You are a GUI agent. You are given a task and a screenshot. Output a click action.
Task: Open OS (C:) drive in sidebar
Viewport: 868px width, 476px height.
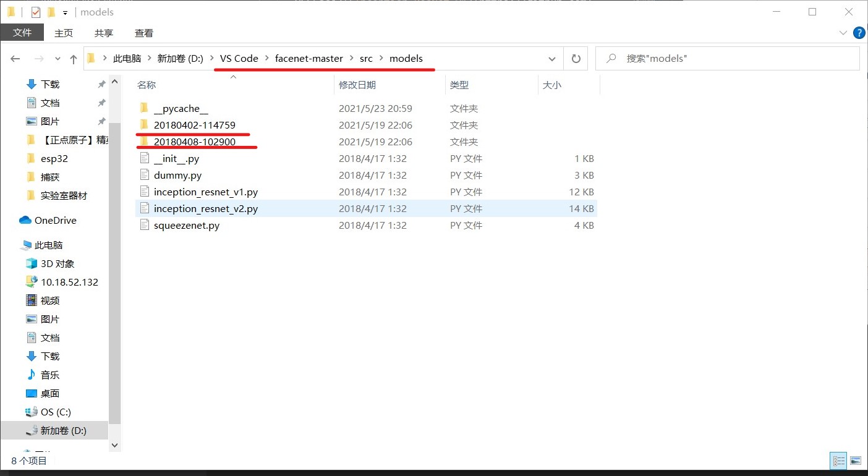click(x=56, y=412)
